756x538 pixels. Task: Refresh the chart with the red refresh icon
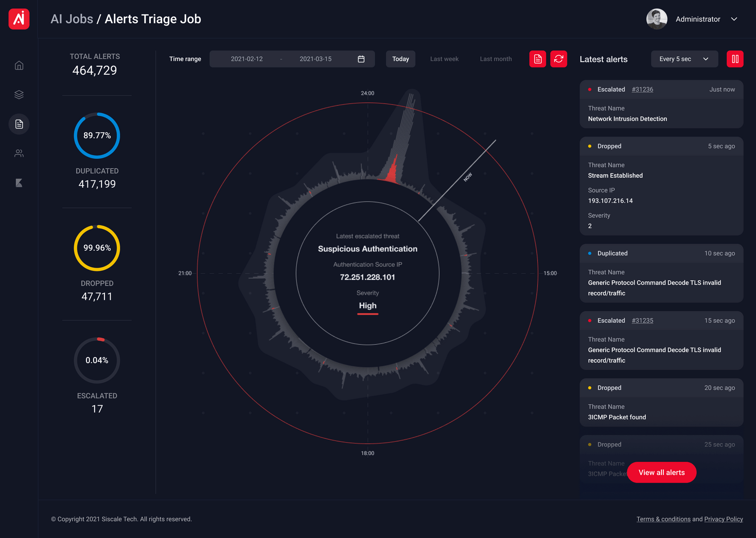tap(558, 59)
